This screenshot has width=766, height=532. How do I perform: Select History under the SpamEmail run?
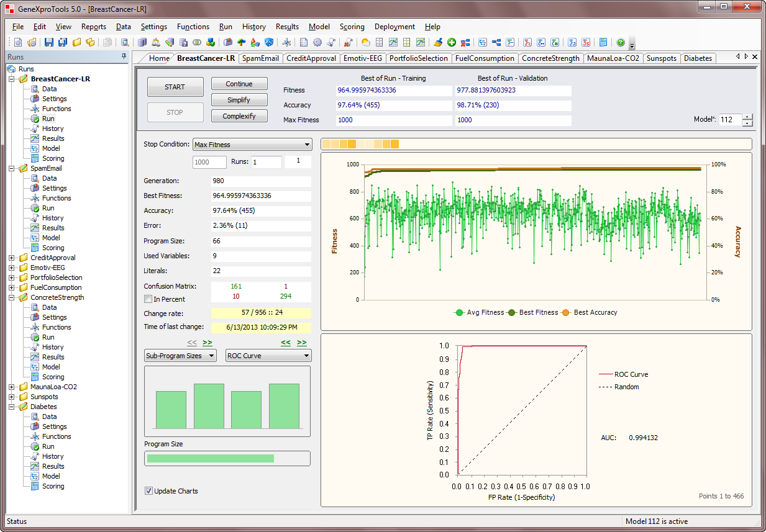(53, 218)
